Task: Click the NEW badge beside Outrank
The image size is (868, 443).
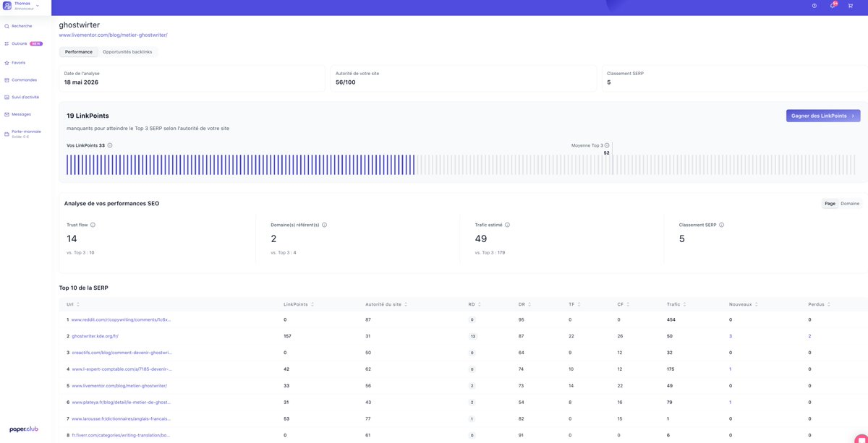Action: coord(36,43)
